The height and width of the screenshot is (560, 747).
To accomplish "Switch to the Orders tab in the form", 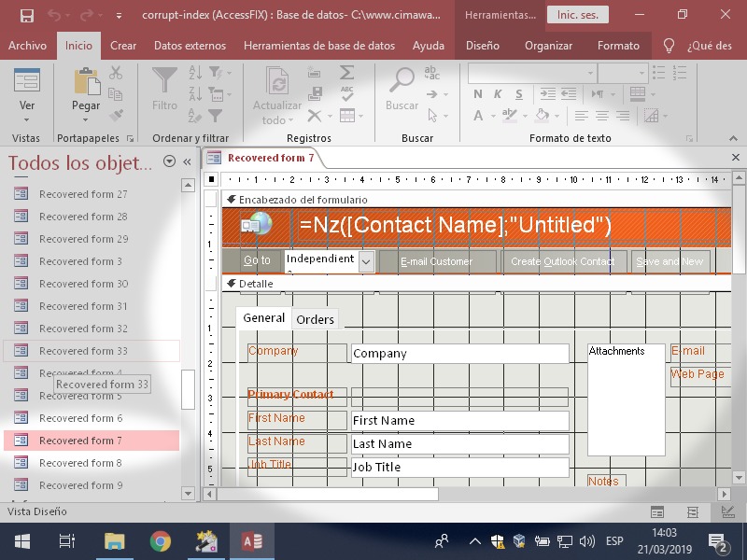I will tap(315, 319).
